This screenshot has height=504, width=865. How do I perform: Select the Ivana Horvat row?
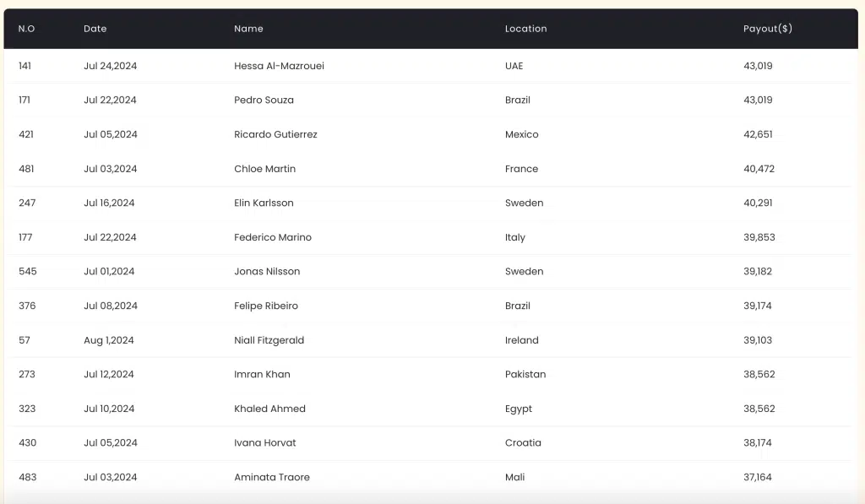265,442
